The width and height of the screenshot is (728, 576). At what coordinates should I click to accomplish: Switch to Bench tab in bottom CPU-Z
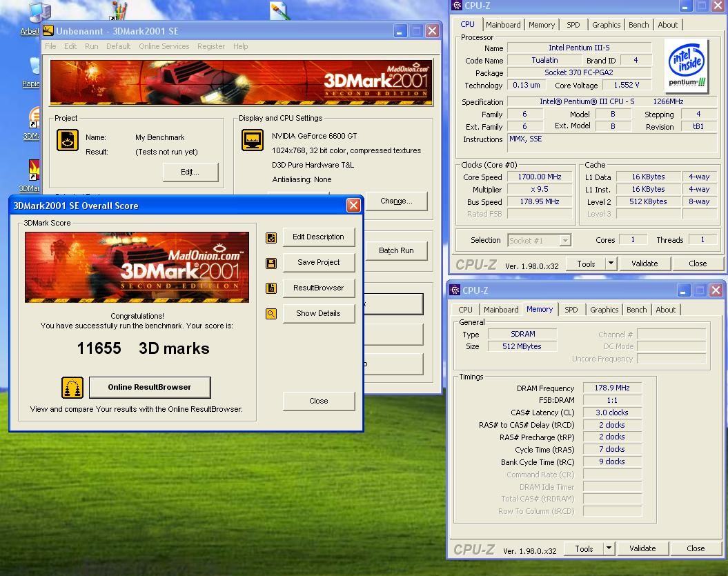click(636, 310)
